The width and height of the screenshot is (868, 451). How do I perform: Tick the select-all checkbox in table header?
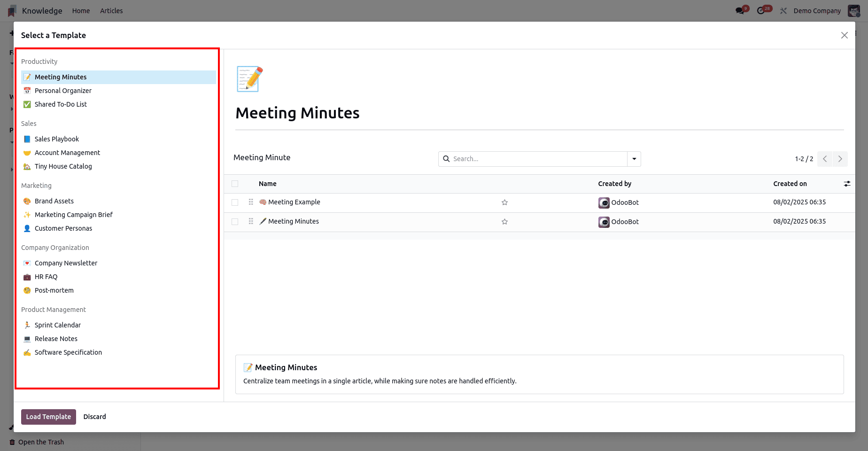coord(235,184)
